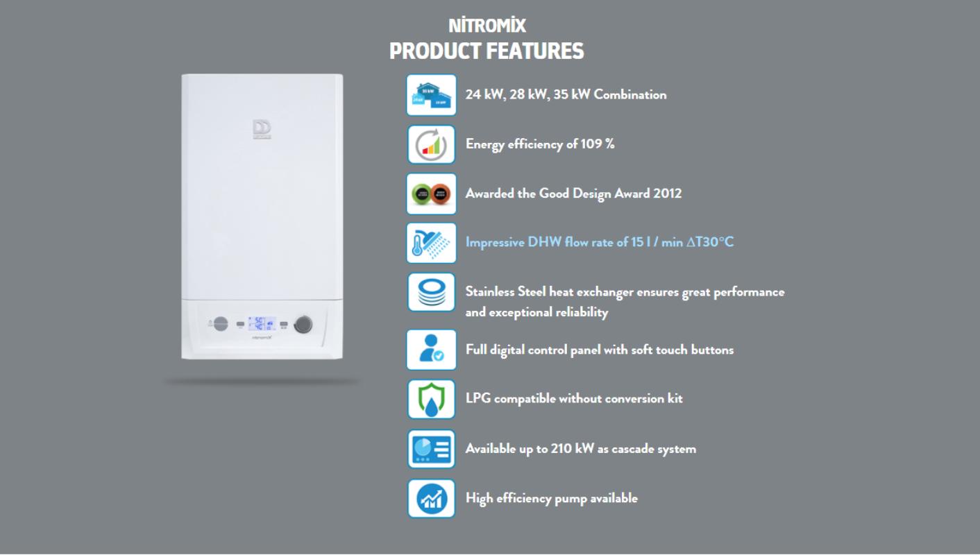
Task: Click the DD logo on the boiler
Action: click(x=262, y=129)
